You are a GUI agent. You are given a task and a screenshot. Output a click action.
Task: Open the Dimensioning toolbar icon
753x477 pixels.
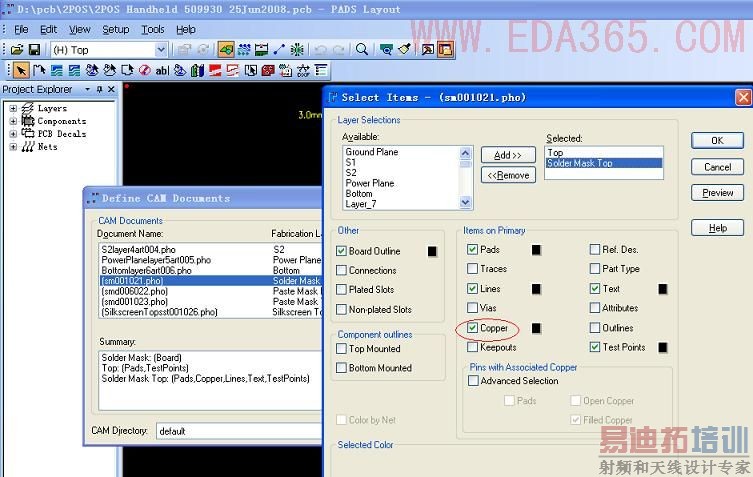click(x=261, y=49)
